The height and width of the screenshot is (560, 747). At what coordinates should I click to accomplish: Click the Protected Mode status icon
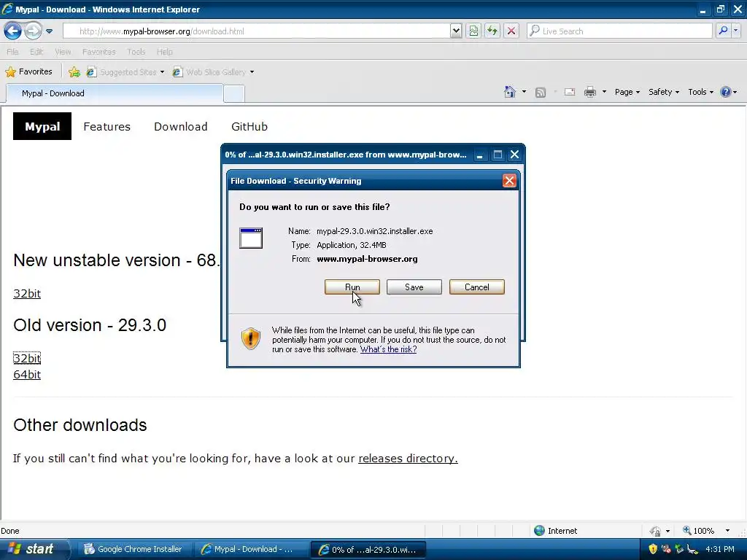[656, 531]
